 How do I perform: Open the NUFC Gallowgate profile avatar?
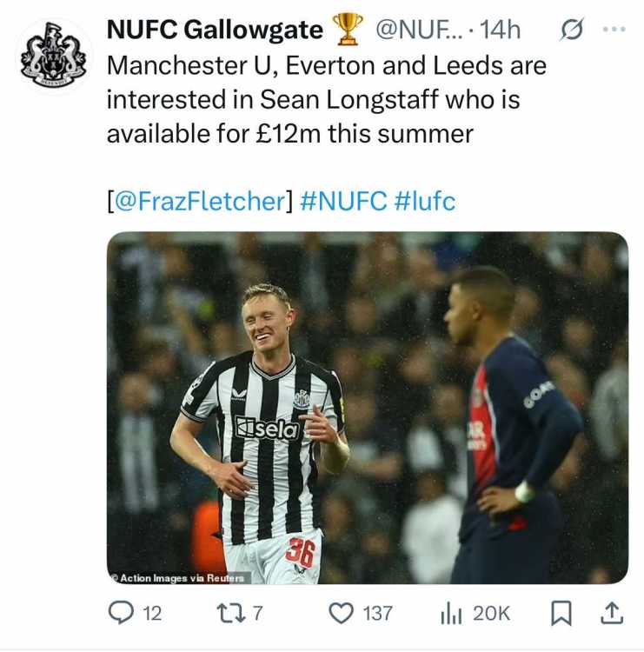click(54, 55)
